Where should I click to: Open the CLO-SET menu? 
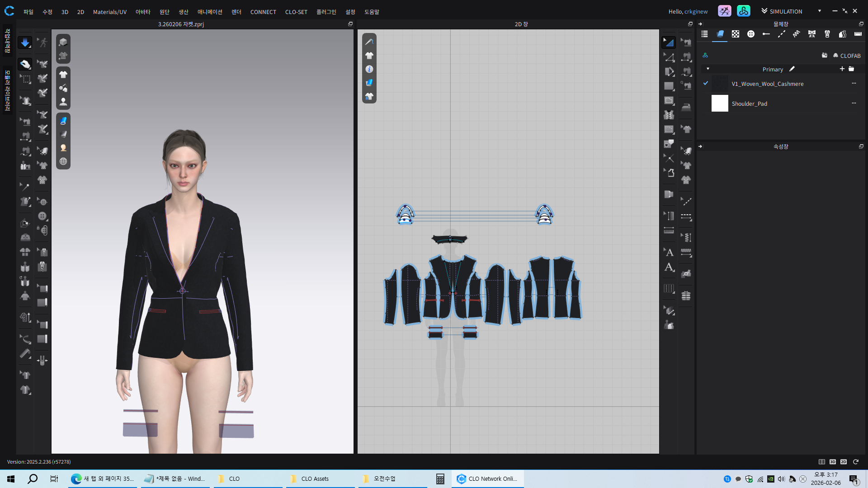click(296, 12)
